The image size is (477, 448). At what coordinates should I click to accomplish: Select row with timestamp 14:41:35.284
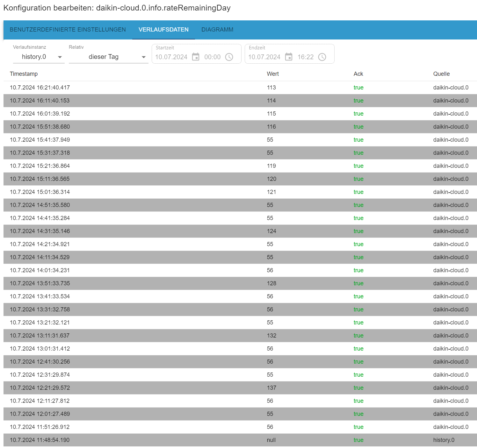[240, 218]
